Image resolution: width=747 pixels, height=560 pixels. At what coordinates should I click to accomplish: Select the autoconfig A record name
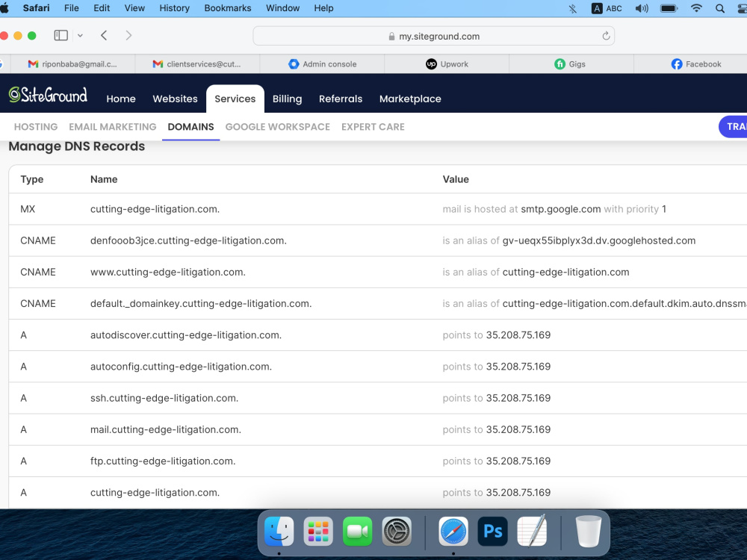181,366
